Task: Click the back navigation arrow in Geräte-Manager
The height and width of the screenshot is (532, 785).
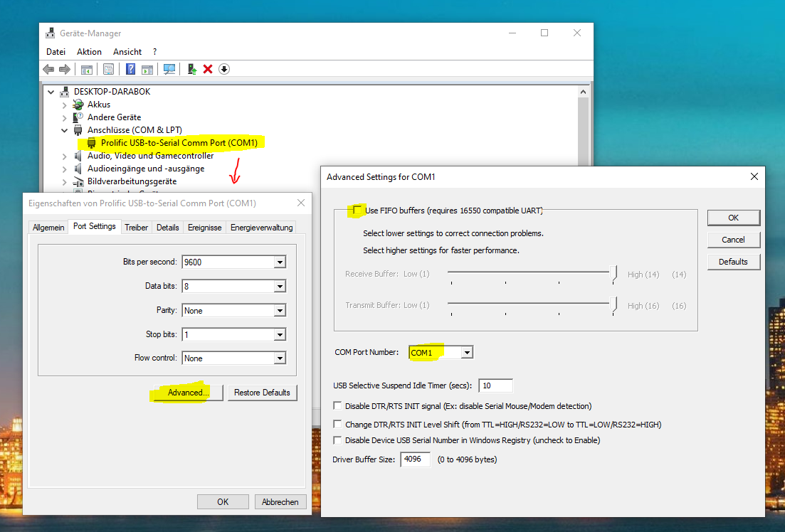Action: pos(48,68)
